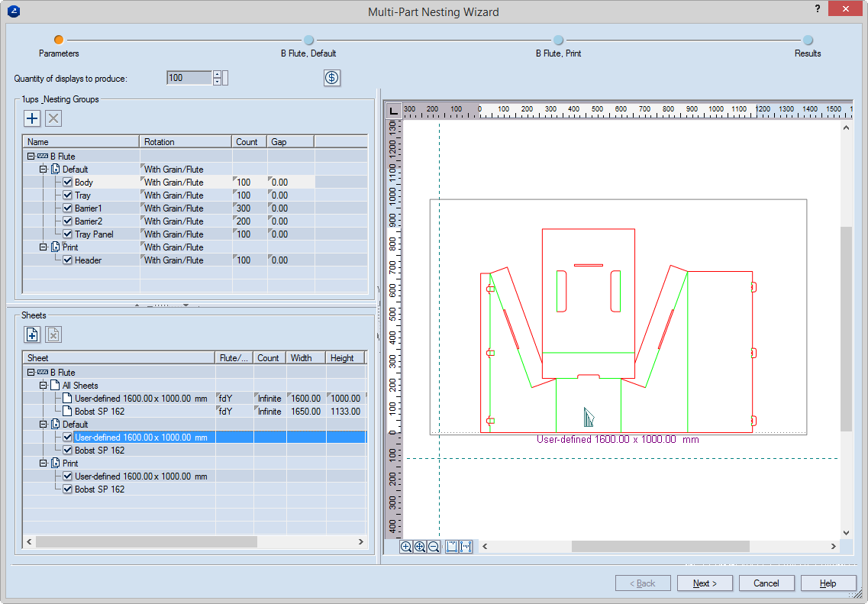The image size is (868, 604).
Task: Jump to the Results wizard step
Action: pyautogui.click(x=808, y=40)
